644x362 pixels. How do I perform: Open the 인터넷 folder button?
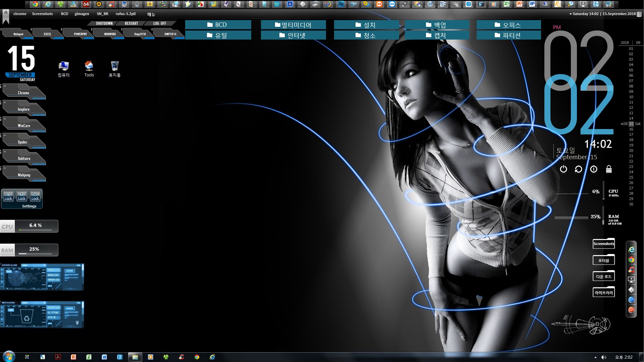point(293,35)
